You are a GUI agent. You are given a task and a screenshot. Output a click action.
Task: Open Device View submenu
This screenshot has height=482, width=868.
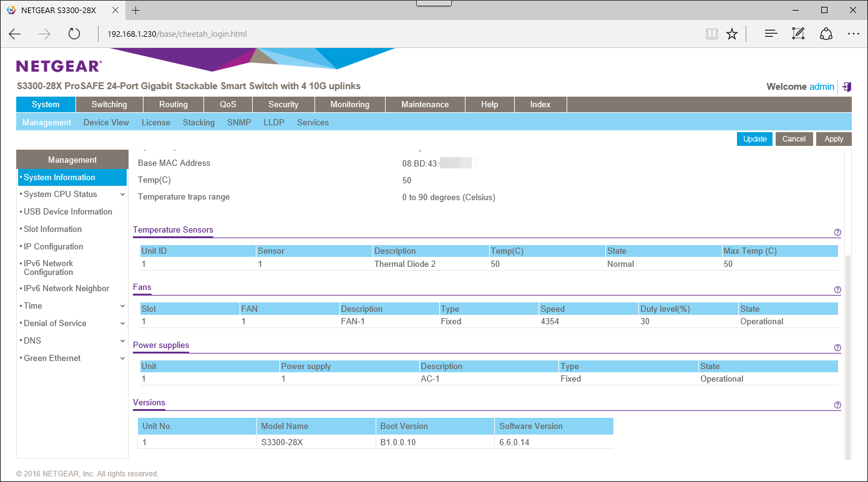pos(106,123)
